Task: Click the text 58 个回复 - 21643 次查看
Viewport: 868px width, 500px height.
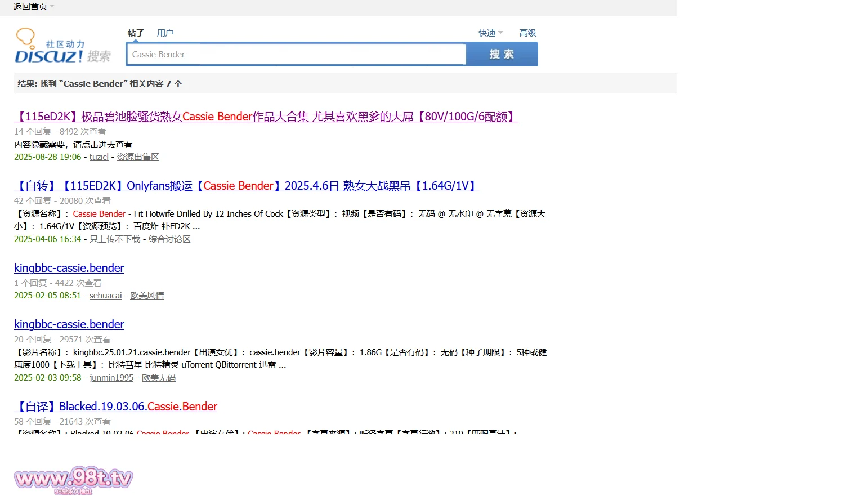Action: point(62,422)
